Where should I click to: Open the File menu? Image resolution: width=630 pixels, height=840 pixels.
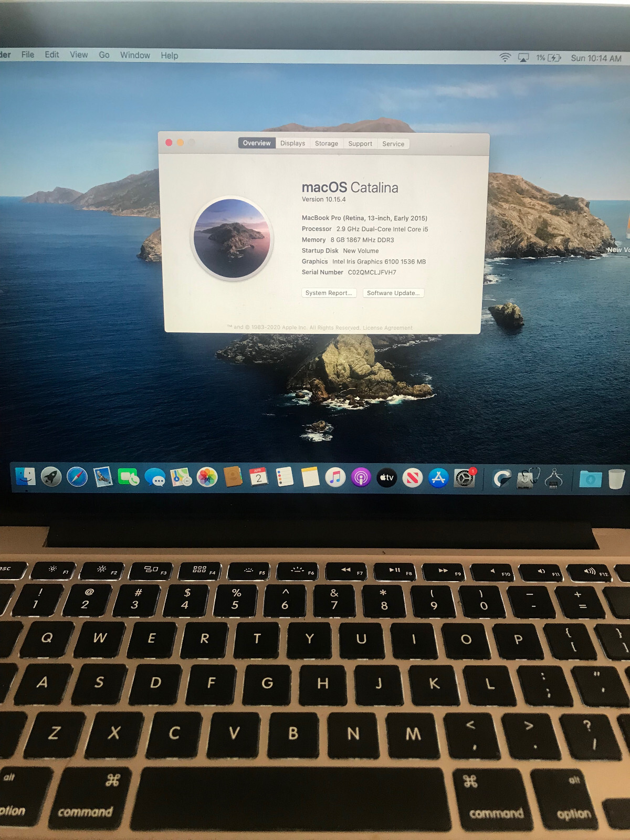pos(28,55)
